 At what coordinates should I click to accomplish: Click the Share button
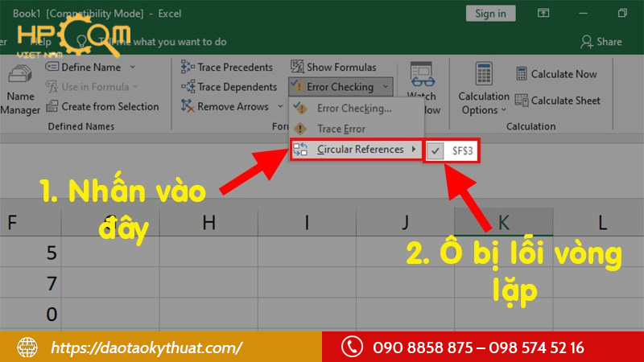click(601, 42)
